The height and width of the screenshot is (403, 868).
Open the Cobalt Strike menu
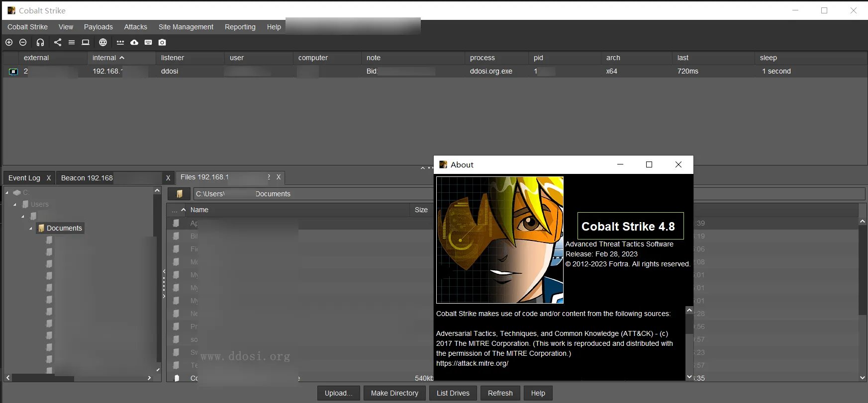click(x=27, y=27)
